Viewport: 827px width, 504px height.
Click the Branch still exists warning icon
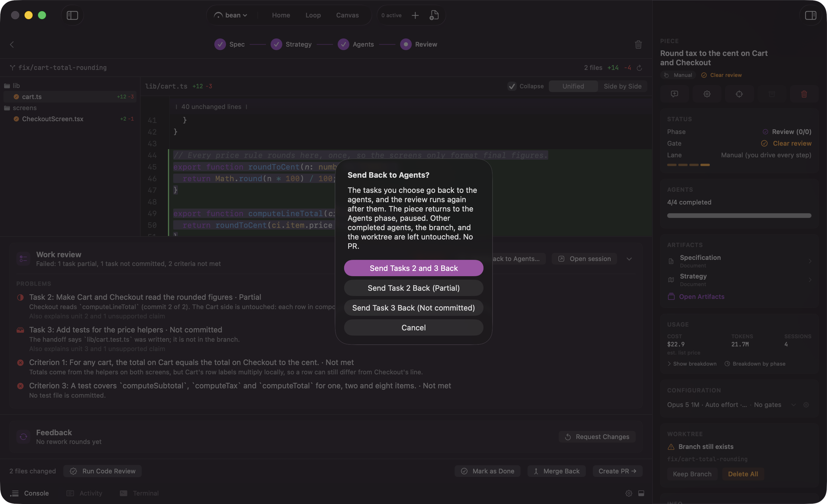click(671, 447)
